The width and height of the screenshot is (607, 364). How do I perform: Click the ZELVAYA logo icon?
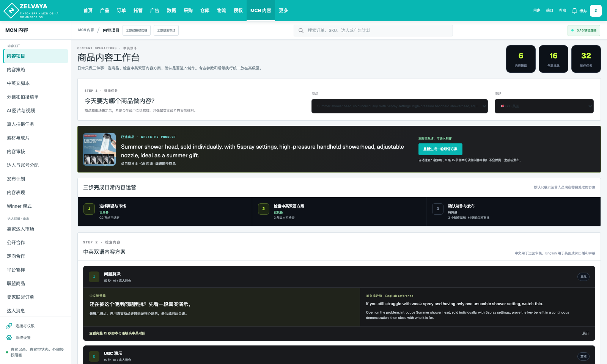11,11
